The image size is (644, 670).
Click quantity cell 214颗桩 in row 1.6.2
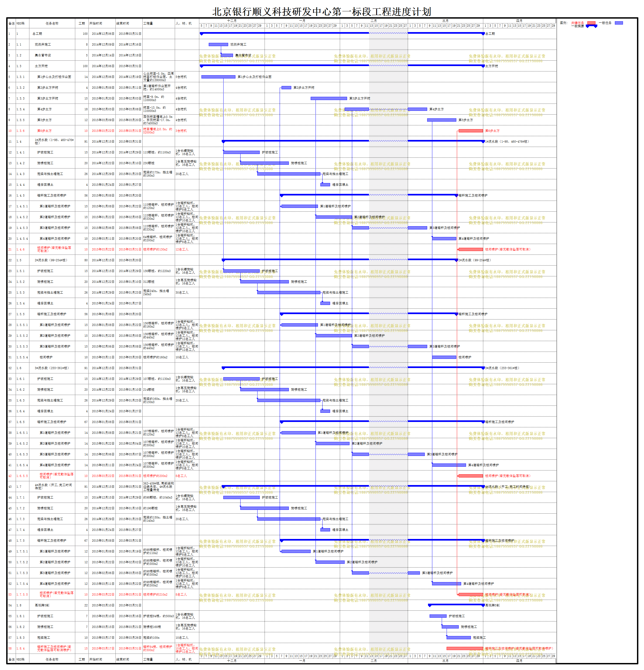point(149,390)
